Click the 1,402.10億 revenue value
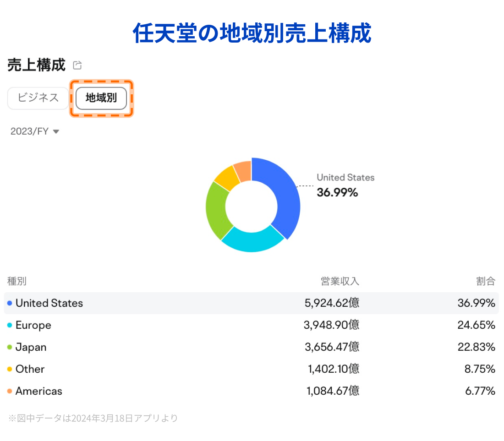This screenshot has height=441, width=504. click(x=334, y=369)
